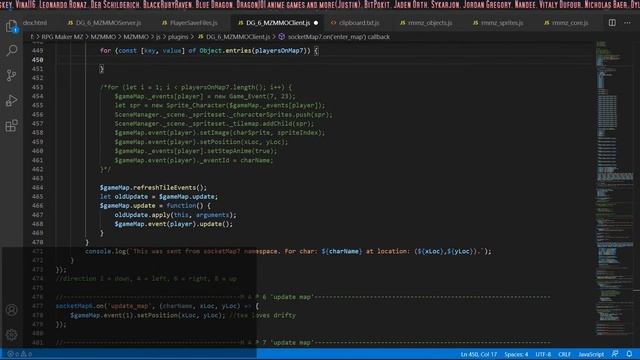Place cursor on let oldUpdate line

[x=159, y=196]
